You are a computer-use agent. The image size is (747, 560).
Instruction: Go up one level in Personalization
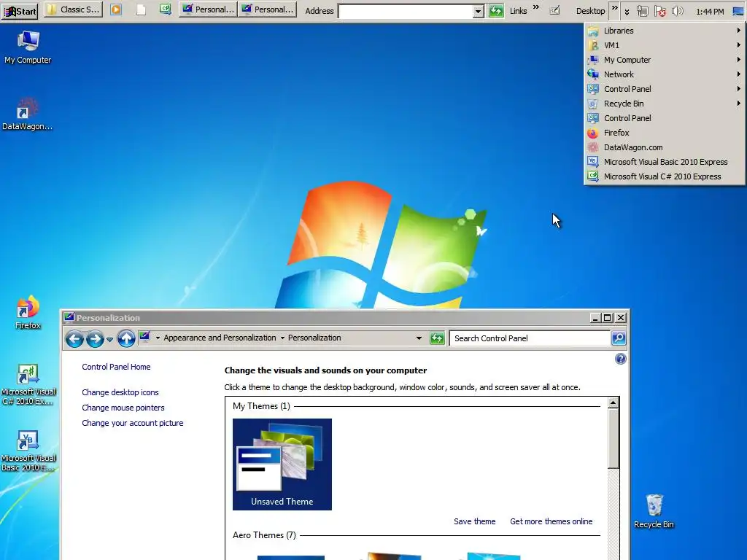(126, 338)
